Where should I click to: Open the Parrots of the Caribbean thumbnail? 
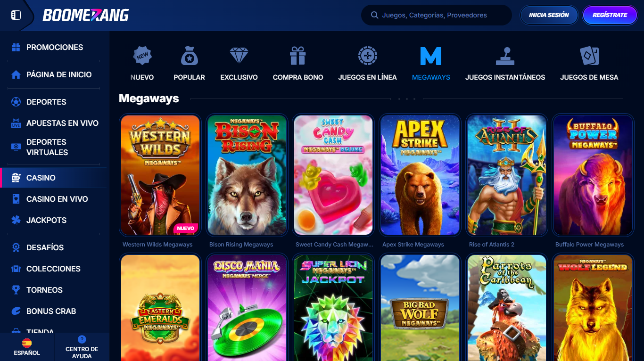point(507,308)
